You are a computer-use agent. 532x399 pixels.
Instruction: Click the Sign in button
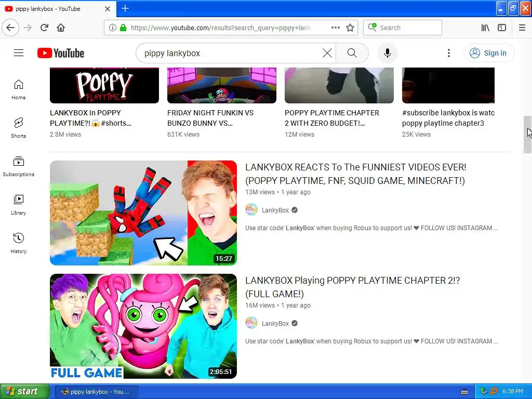tap(488, 53)
